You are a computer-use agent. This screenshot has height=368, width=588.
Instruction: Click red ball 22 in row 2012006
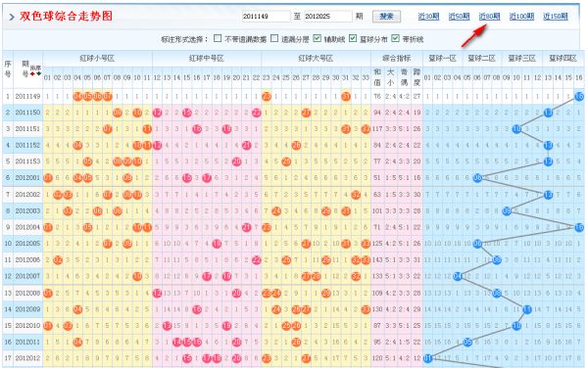pos(256,259)
